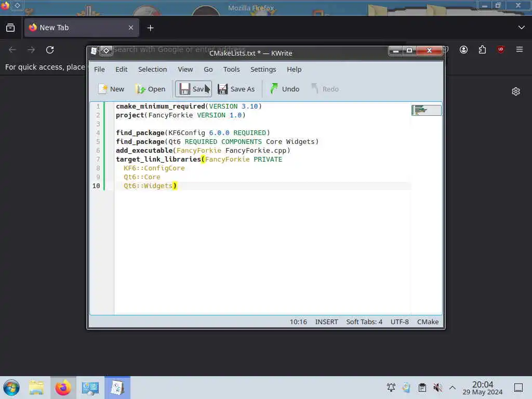
Task: Click the project(FancyForkie VERSION 1.0) line
Action: (x=180, y=115)
